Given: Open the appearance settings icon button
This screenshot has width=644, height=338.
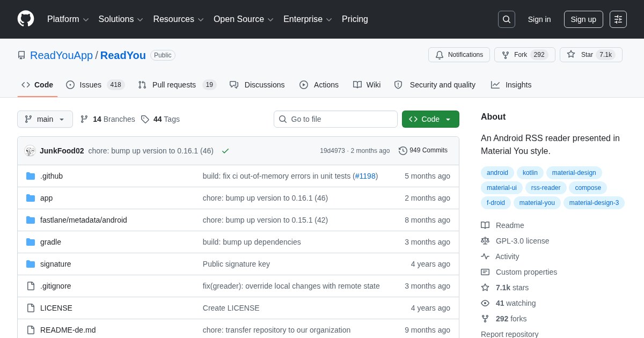Looking at the screenshot, I should click(618, 19).
